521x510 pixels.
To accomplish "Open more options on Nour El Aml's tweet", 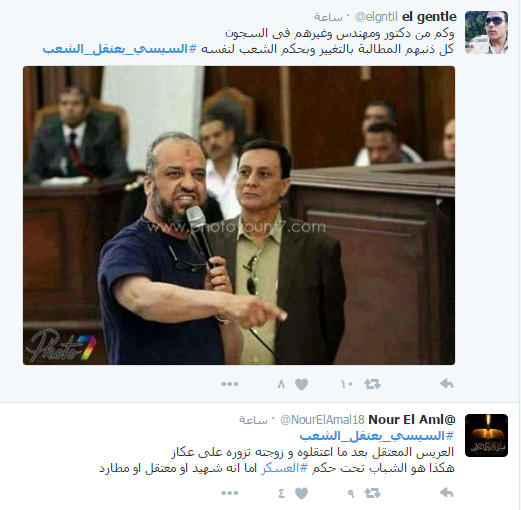I will [229, 493].
